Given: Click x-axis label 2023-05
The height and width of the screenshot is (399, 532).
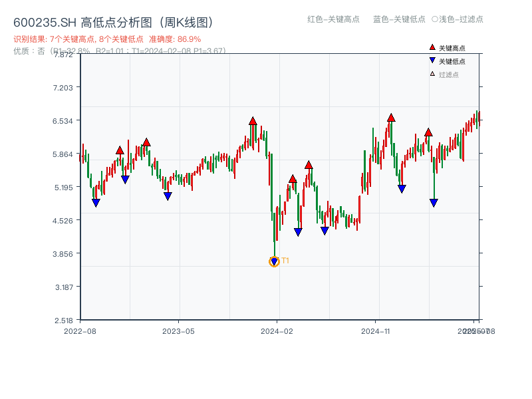Looking at the screenshot, I should [178, 331].
